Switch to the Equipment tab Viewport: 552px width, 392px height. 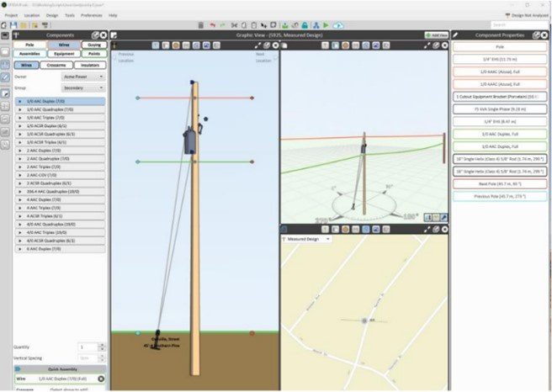[x=64, y=52]
